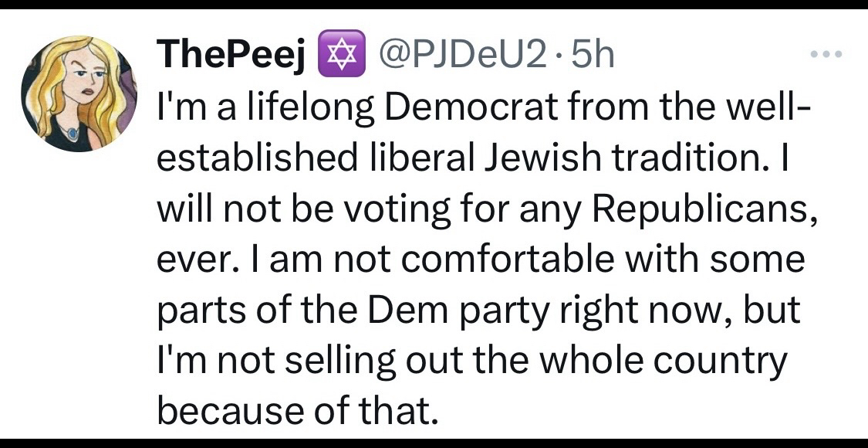Open ThePeej display name profile link
Screen dimensions: 868x448
click(x=229, y=56)
